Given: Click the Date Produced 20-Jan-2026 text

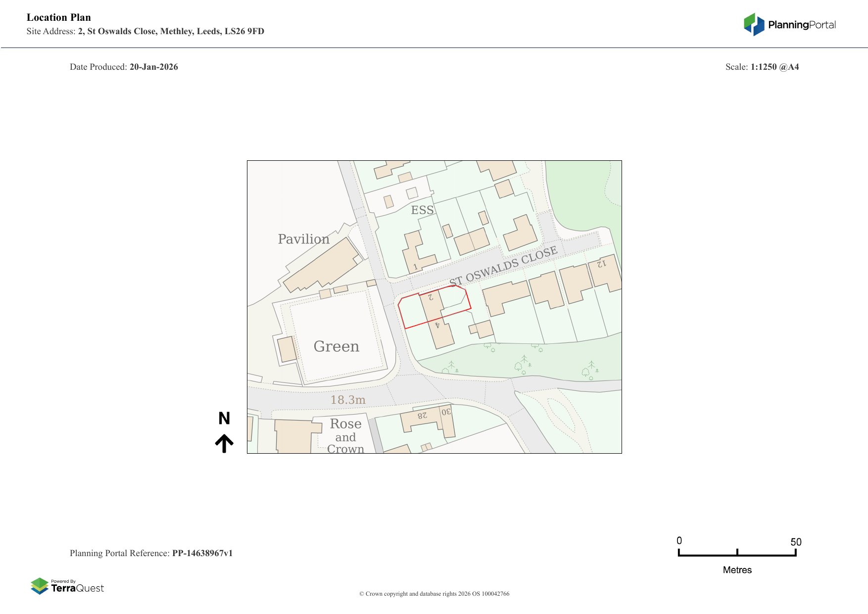Looking at the screenshot, I should [x=124, y=67].
